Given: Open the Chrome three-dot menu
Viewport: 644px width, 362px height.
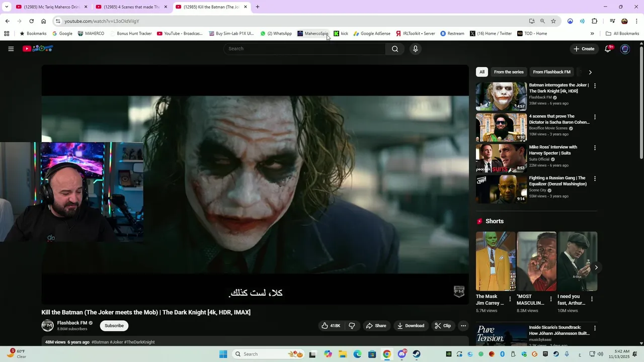Looking at the screenshot, I should 637,21.
